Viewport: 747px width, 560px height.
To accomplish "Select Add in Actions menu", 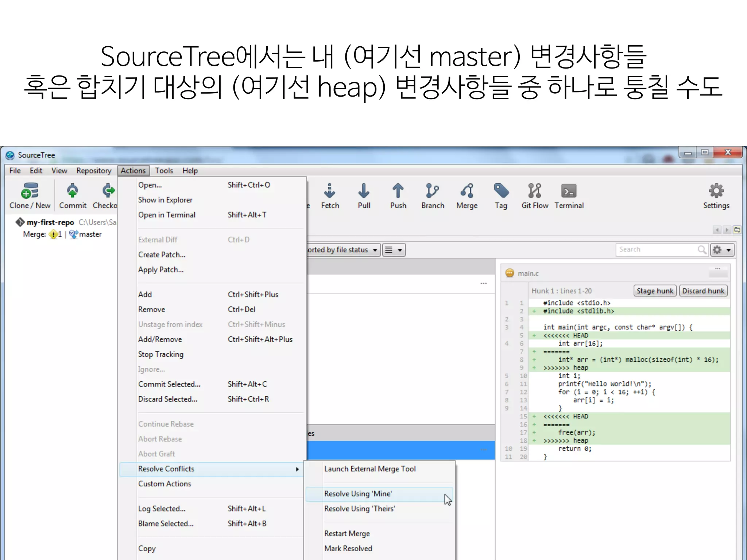I will pos(212,294).
